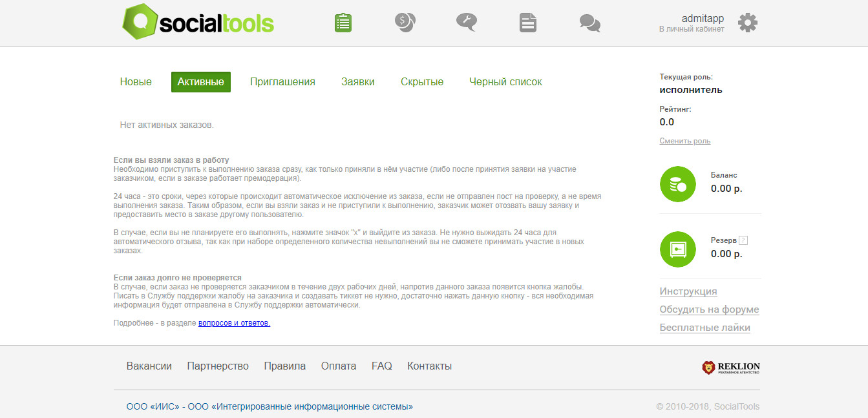The width and height of the screenshot is (868, 418).
Task: Click the REKLION agency logo in the footer
Action: pyautogui.click(x=730, y=366)
